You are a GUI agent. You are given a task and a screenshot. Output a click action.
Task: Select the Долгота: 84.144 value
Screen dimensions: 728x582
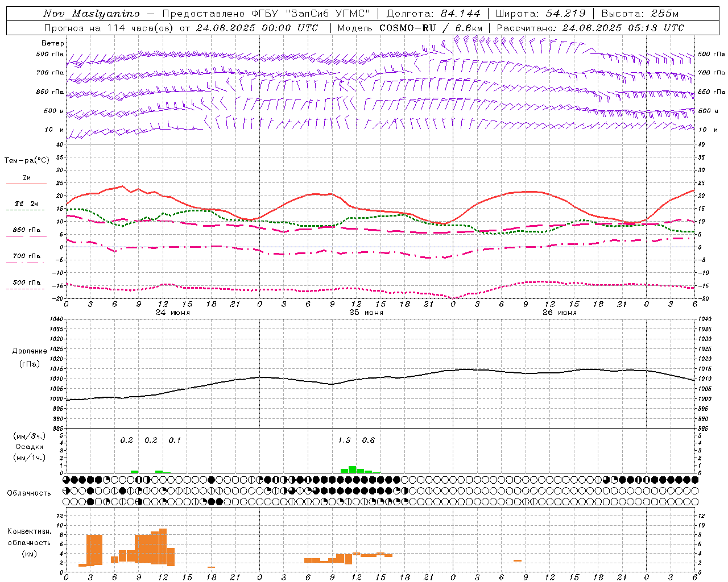(x=433, y=14)
